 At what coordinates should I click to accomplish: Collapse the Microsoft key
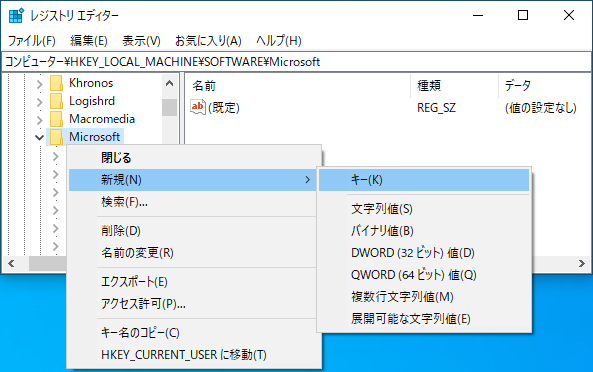click(39, 137)
